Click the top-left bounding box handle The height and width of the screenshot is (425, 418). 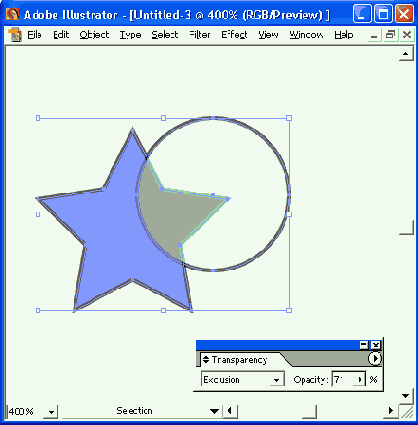pyautogui.click(x=38, y=118)
